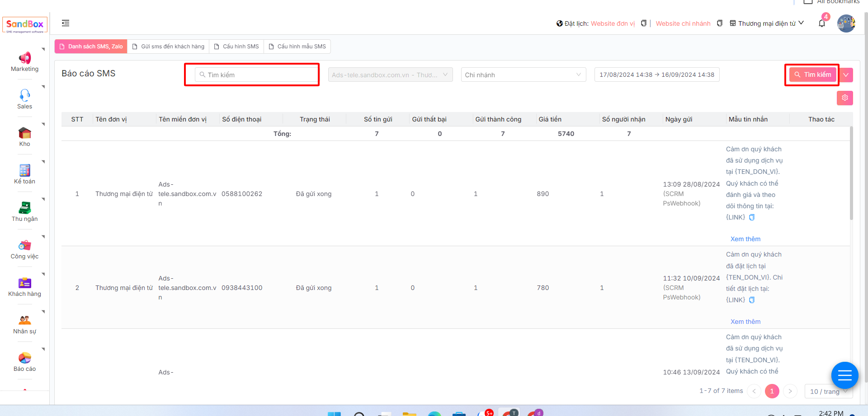Toggle the sidebar collapse menu icon
The width and height of the screenshot is (868, 416).
(x=66, y=23)
